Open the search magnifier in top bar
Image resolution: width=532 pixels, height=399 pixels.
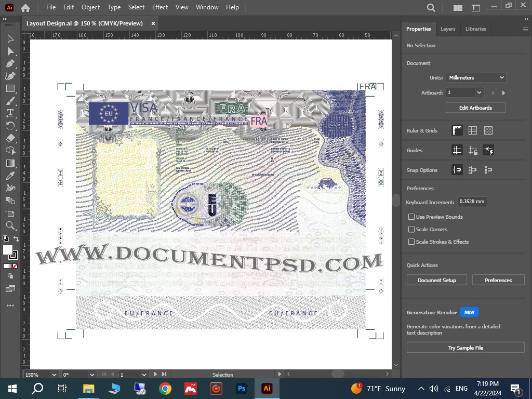(x=431, y=7)
